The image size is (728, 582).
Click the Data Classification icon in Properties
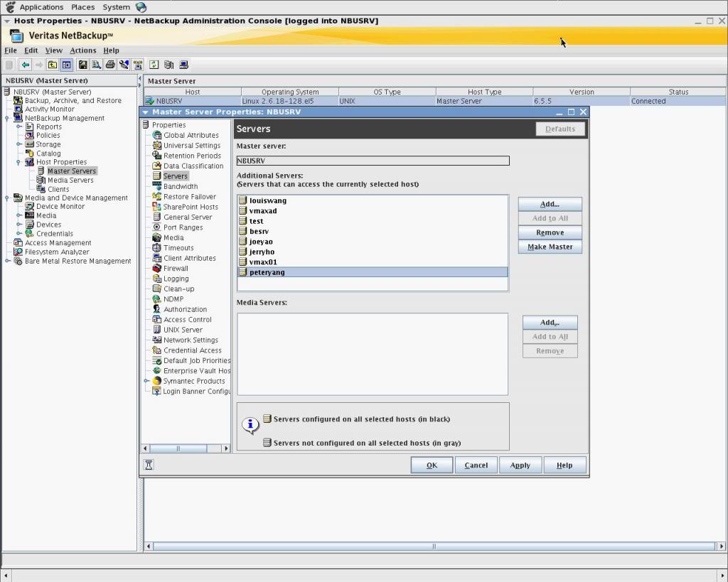(x=157, y=166)
